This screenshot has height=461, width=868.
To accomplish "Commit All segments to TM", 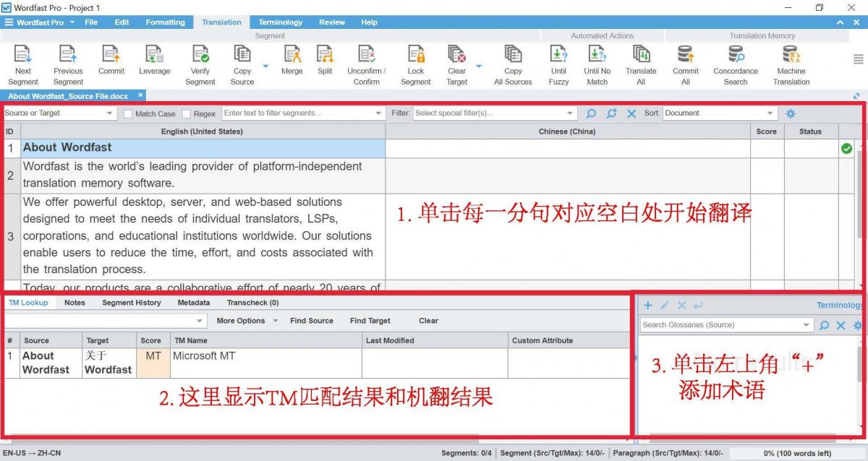I will (x=686, y=65).
